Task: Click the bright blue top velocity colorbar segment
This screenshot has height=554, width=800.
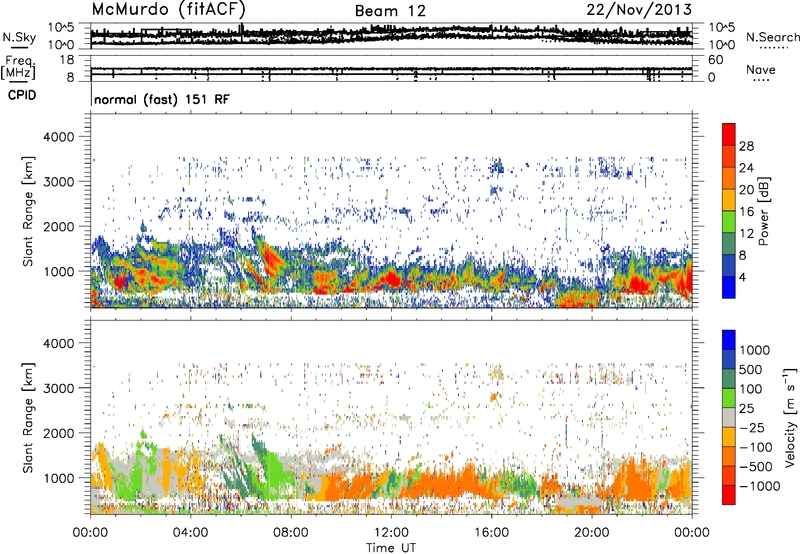Action: click(x=729, y=340)
